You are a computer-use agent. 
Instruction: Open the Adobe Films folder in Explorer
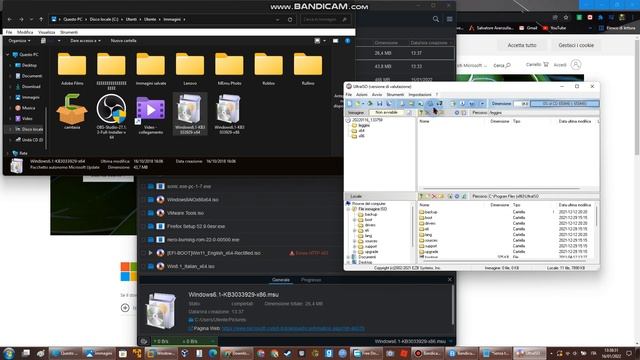(x=72, y=69)
